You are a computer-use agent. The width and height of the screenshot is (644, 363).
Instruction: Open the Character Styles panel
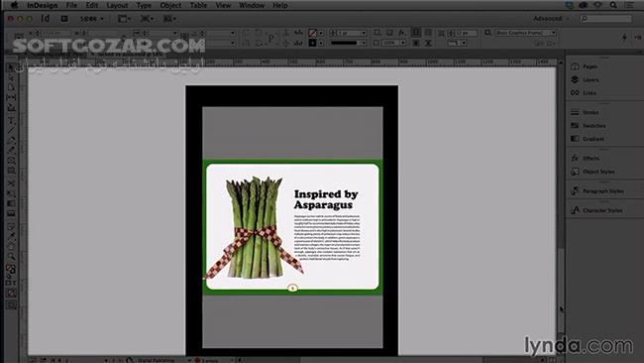(x=596, y=210)
